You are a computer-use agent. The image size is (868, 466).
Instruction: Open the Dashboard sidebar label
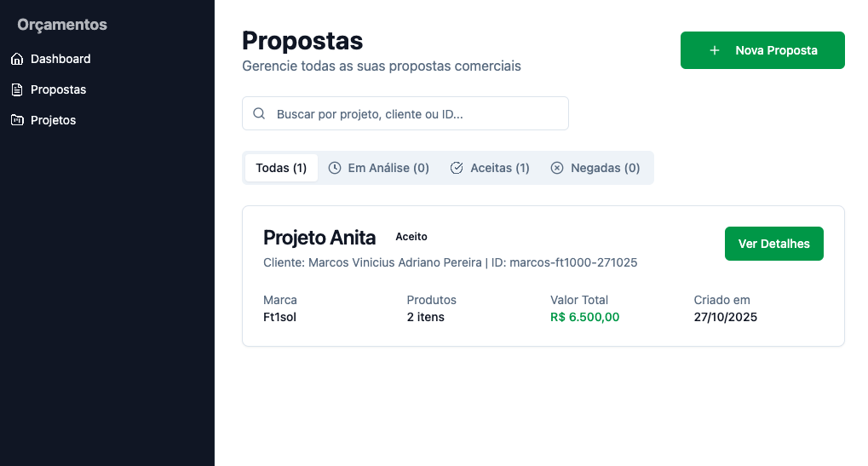click(60, 60)
